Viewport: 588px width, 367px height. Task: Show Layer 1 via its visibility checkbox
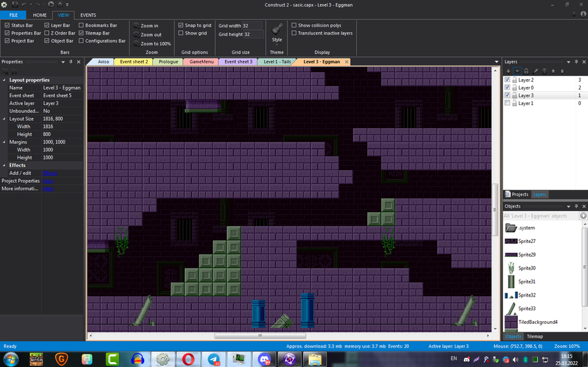508,103
